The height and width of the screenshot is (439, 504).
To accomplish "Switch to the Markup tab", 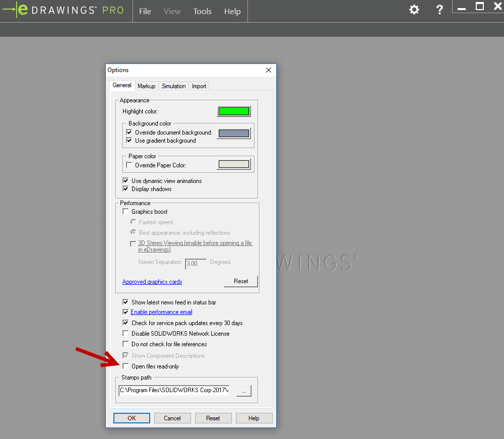I will 146,86.
